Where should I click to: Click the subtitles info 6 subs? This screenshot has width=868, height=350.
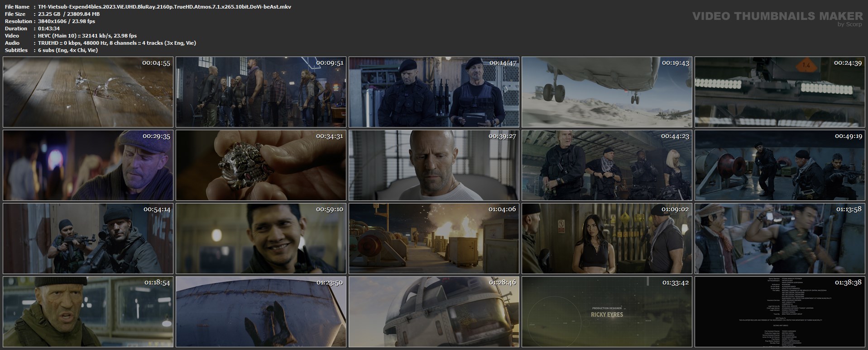(x=68, y=50)
